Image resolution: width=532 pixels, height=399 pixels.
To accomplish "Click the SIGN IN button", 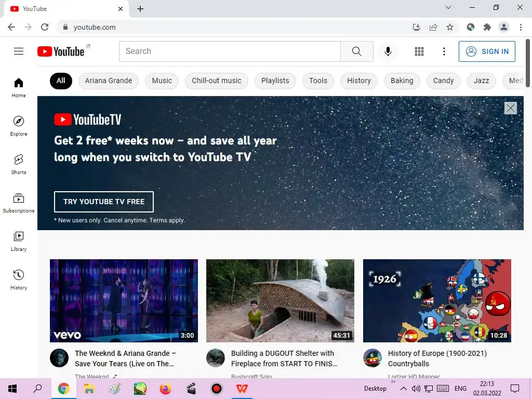I will pos(487,51).
